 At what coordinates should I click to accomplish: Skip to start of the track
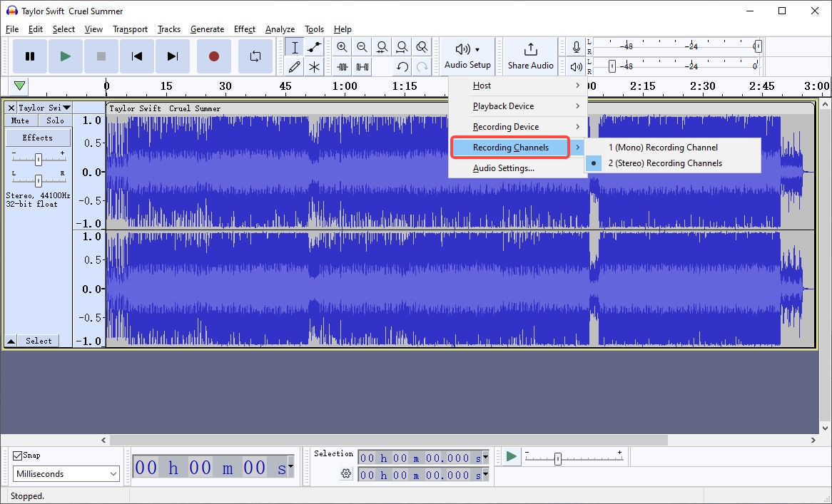pos(137,56)
